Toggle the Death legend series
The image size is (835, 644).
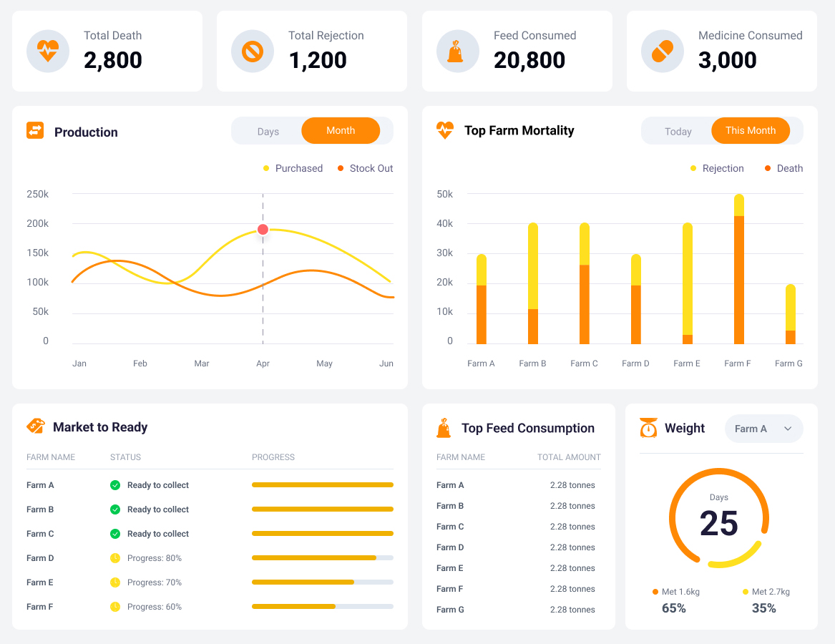[784, 168]
